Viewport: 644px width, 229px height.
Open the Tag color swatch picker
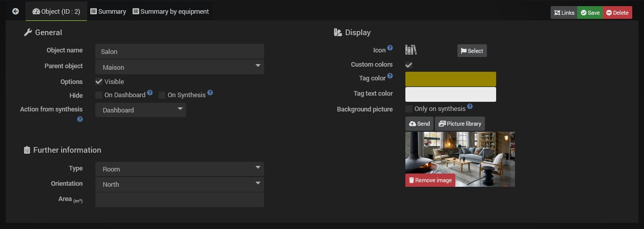[x=451, y=79]
